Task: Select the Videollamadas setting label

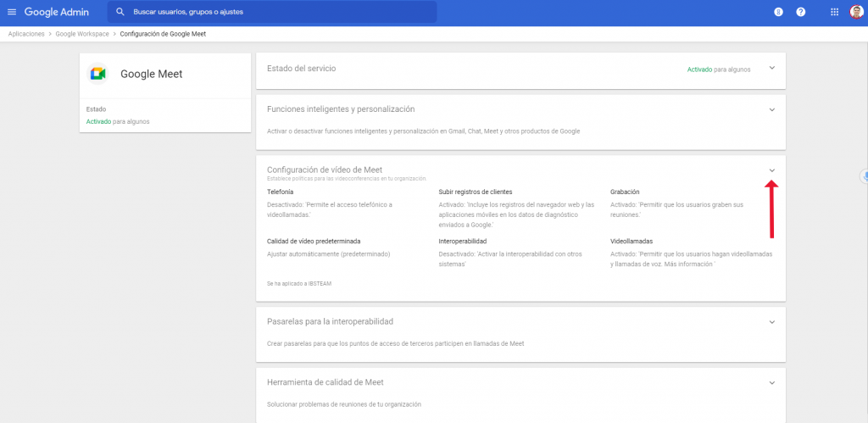Action: click(632, 242)
